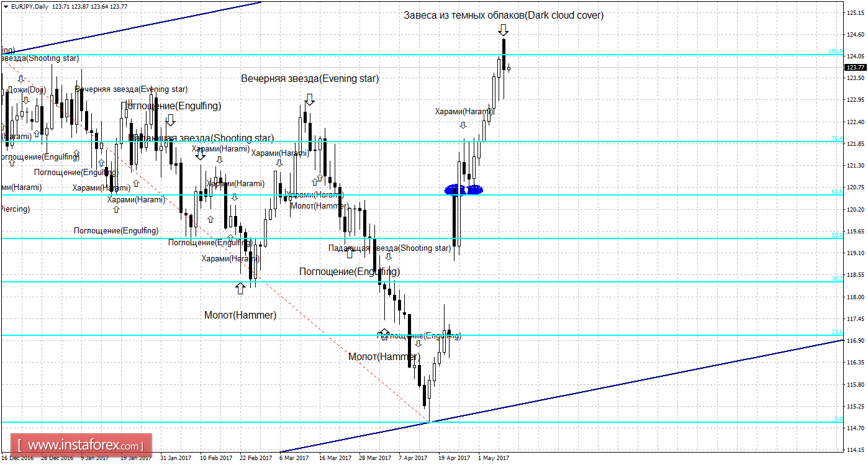The image size is (868, 465).
Task: Click the 114.15 price on the axis
Action: [x=856, y=450]
